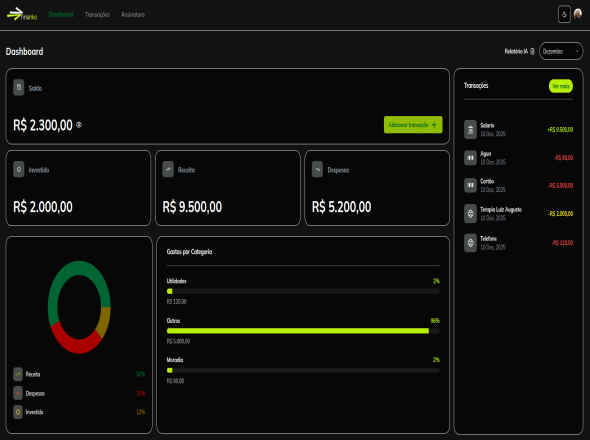Generate the Relatório IA report
The height and width of the screenshot is (440, 590).
click(520, 52)
